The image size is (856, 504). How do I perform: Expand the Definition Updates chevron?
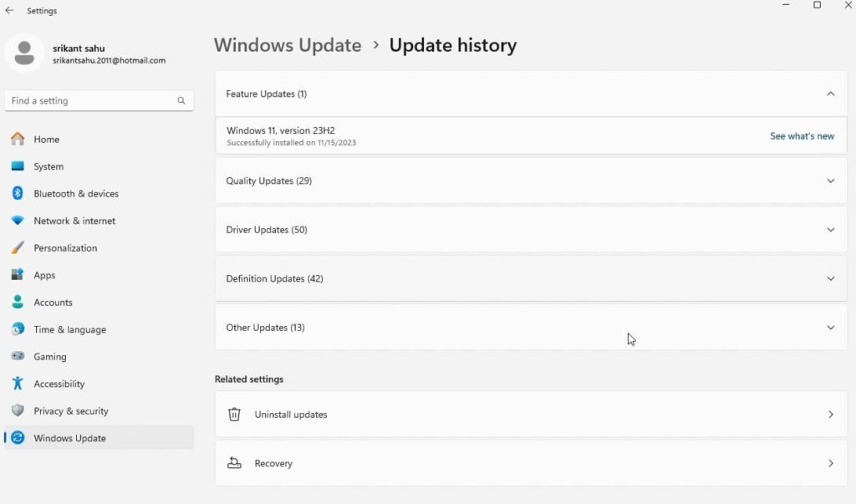coord(830,278)
